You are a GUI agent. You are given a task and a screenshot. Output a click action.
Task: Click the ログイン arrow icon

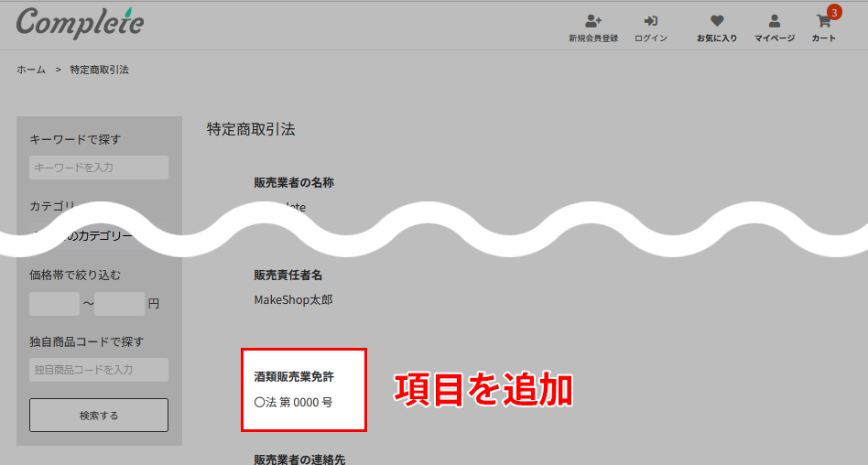(650, 21)
